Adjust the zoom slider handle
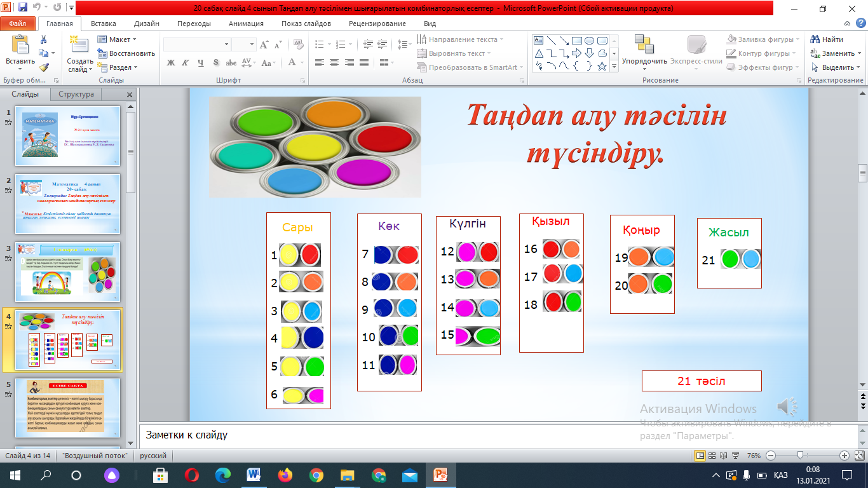This screenshot has height=488, width=868. click(799, 456)
